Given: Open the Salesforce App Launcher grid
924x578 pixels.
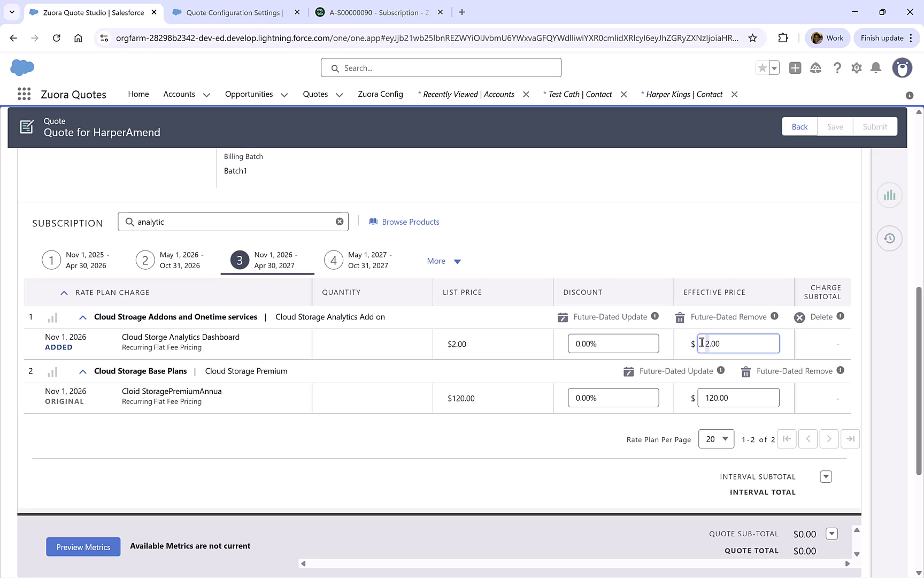Looking at the screenshot, I should [24, 94].
